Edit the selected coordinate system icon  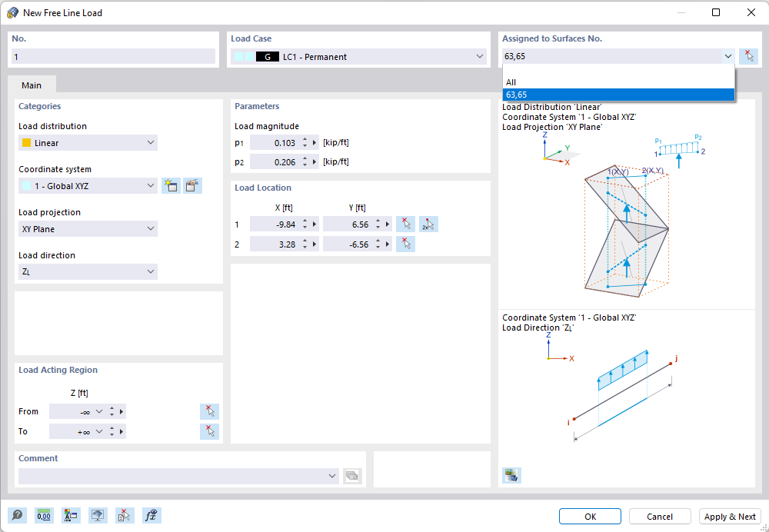coord(193,186)
